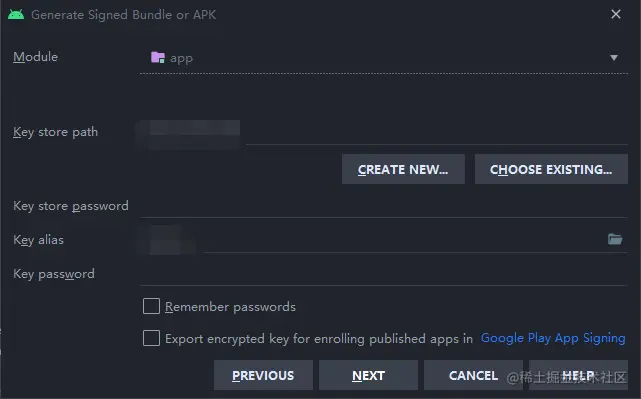641x399 pixels.
Task: Tick the Export encrypted key checkbox
Action: 151,338
